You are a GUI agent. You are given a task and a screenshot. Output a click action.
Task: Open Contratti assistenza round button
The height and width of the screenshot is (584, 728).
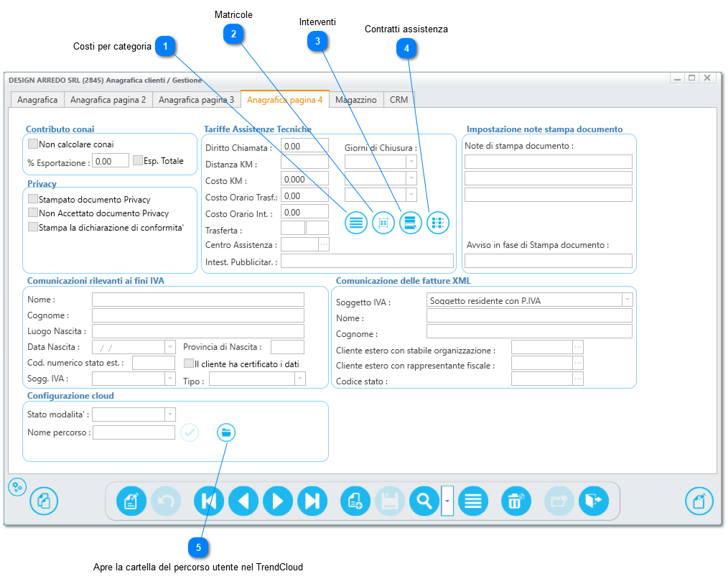pos(438,223)
